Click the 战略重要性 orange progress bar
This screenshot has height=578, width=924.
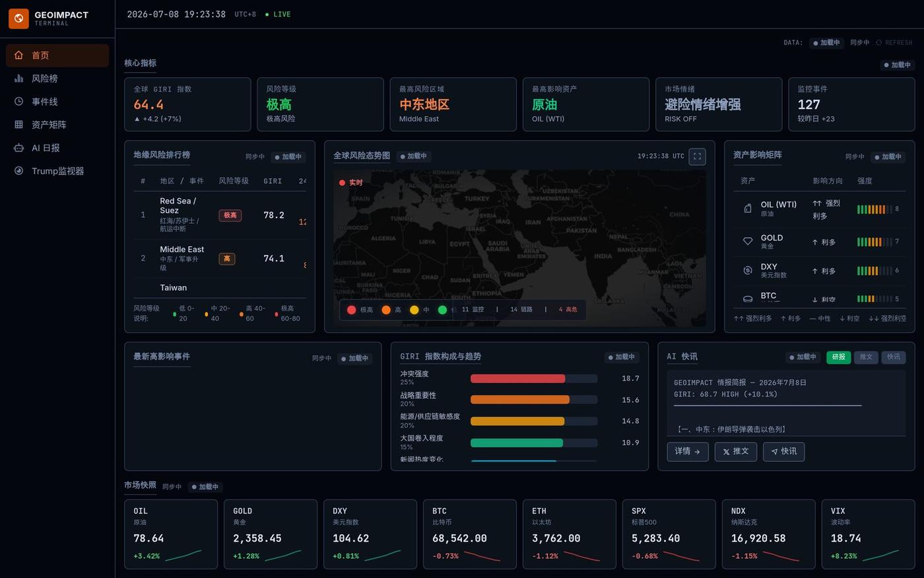[520, 400]
